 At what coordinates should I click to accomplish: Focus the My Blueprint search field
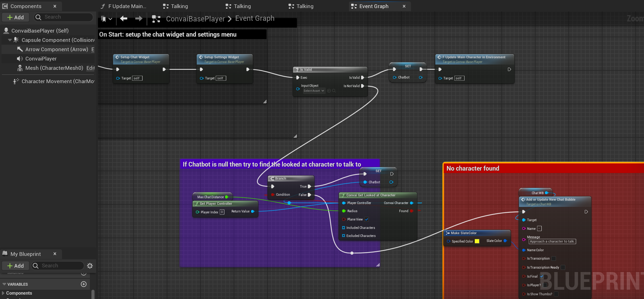coord(58,266)
